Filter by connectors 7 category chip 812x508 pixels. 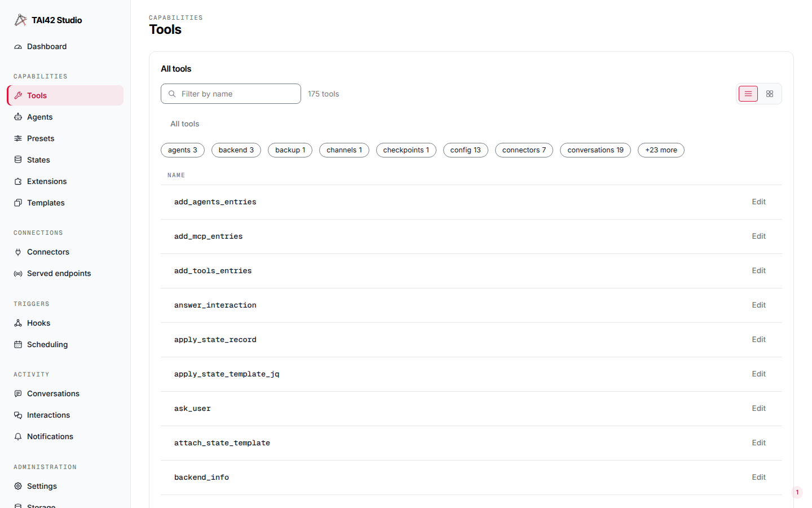coord(524,150)
